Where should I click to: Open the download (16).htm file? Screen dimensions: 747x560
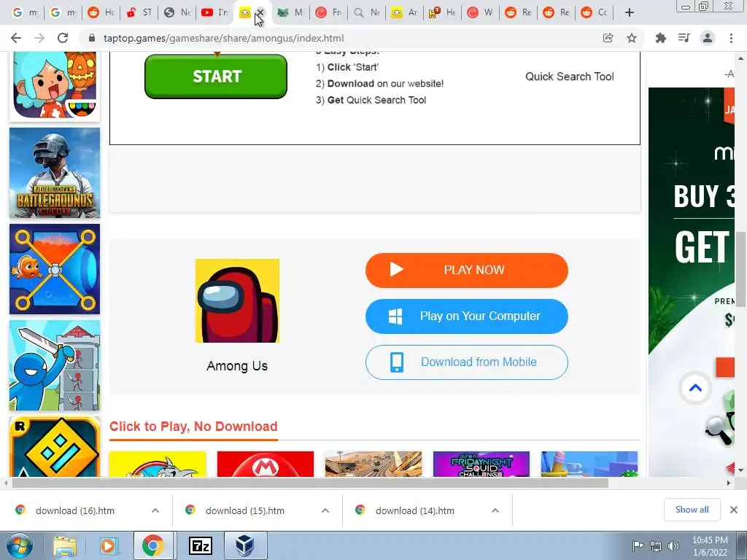75,510
